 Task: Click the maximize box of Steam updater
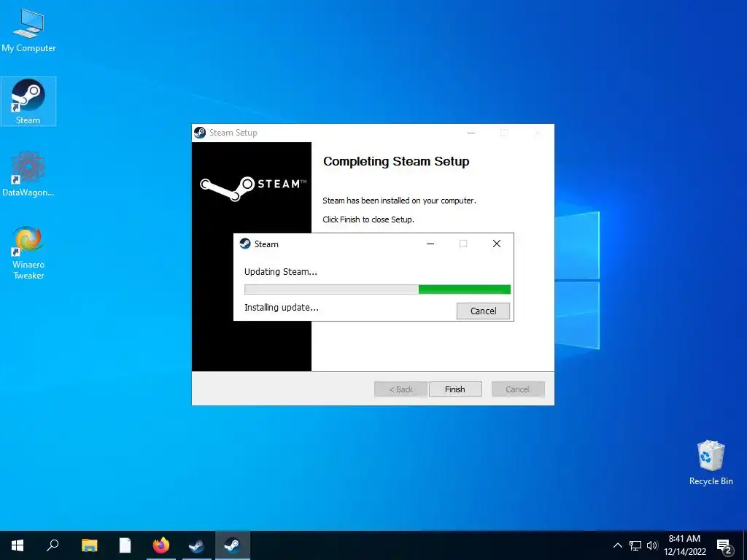click(x=463, y=244)
